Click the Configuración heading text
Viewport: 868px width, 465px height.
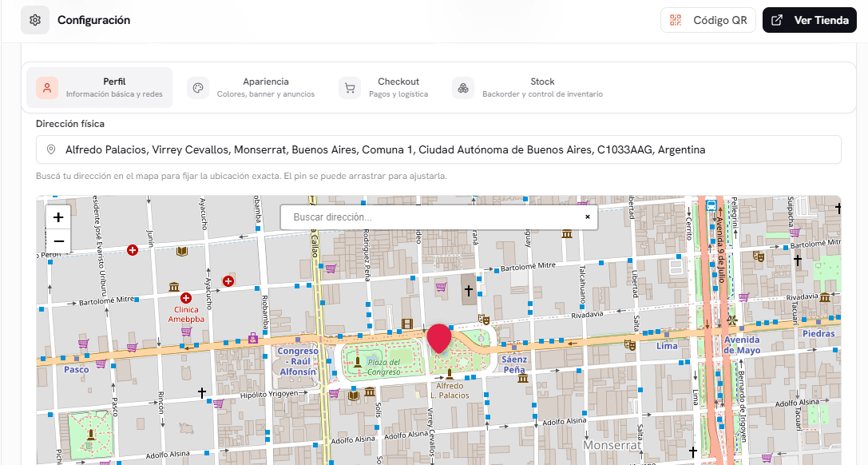pyautogui.click(x=94, y=20)
